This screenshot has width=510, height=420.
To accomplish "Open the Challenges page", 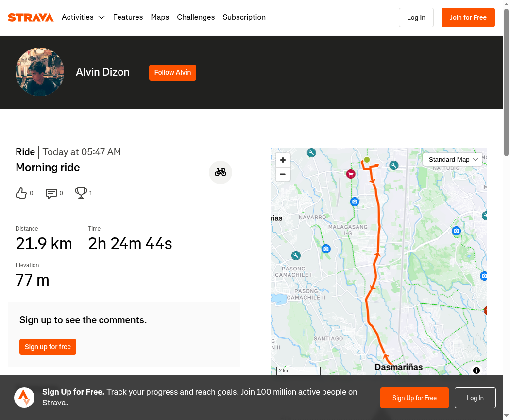I will tap(196, 17).
